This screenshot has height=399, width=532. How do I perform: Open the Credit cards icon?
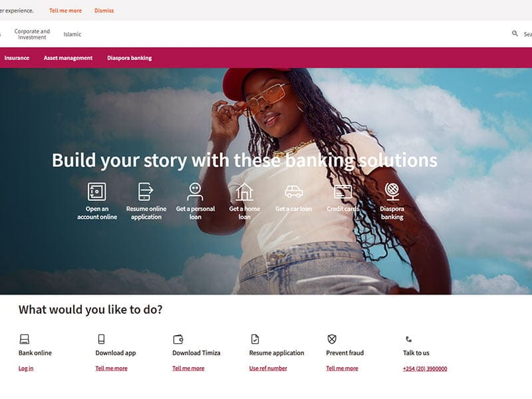[x=343, y=192]
